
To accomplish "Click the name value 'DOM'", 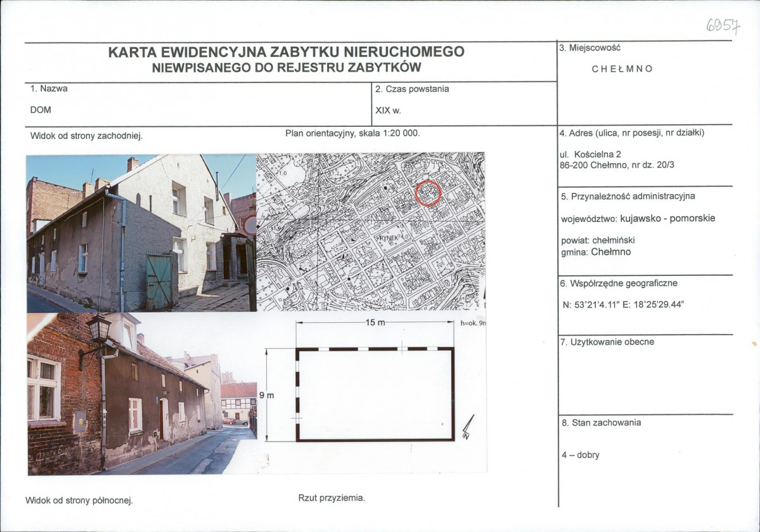I will click(41, 110).
